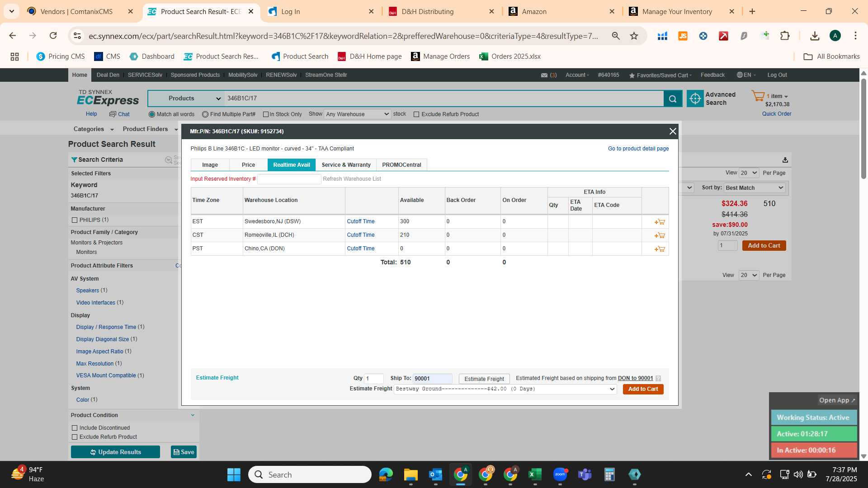Check Include Discontinued option
The height and width of the screenshot is (488, 868).
click(x=75, y=428)
